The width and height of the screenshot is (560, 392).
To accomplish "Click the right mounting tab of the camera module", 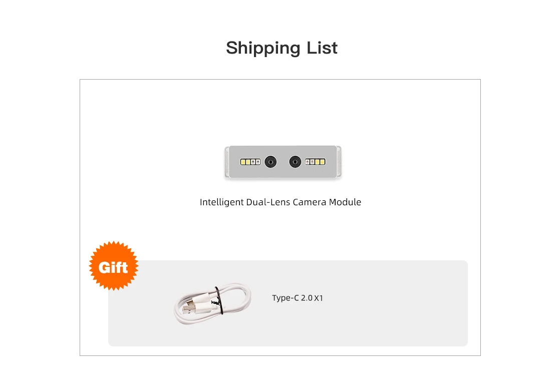I will tap(339, 162).
